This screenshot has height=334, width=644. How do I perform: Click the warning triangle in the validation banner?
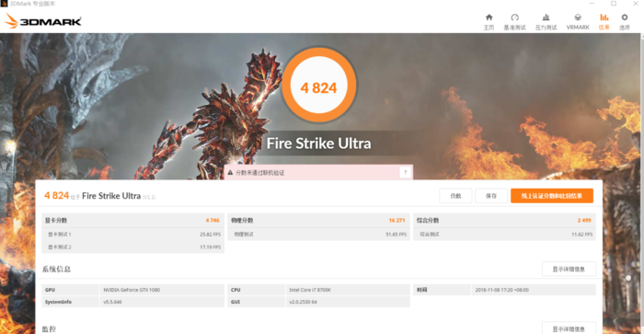coord(230,173)
